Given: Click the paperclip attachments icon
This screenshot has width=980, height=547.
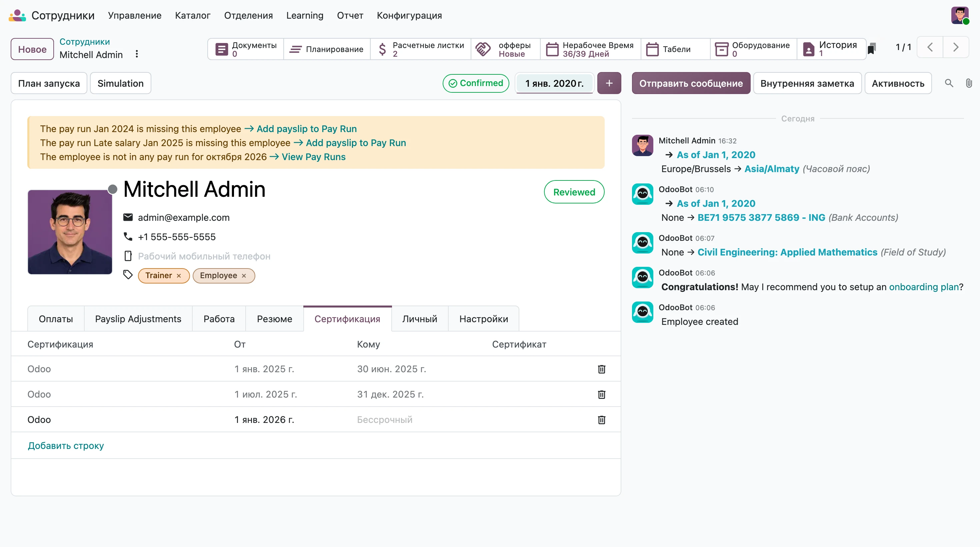Looking at the screenshot, I should coord(969,83).
